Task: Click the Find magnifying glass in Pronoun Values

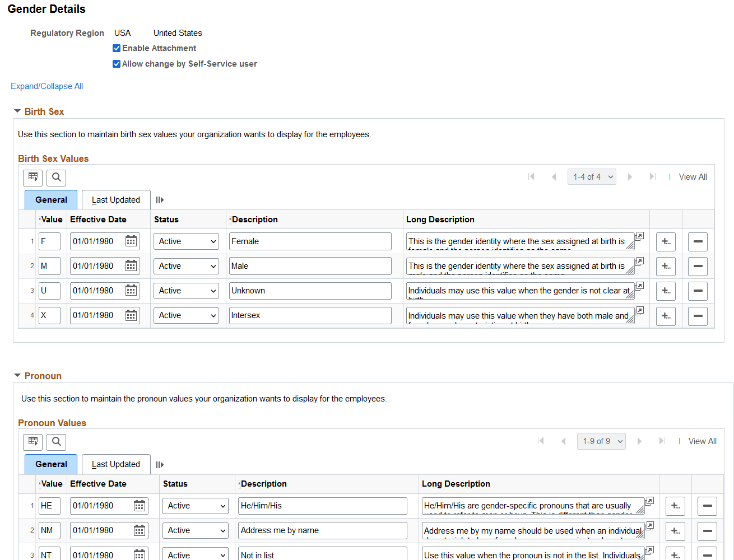Action: point(56,442)
